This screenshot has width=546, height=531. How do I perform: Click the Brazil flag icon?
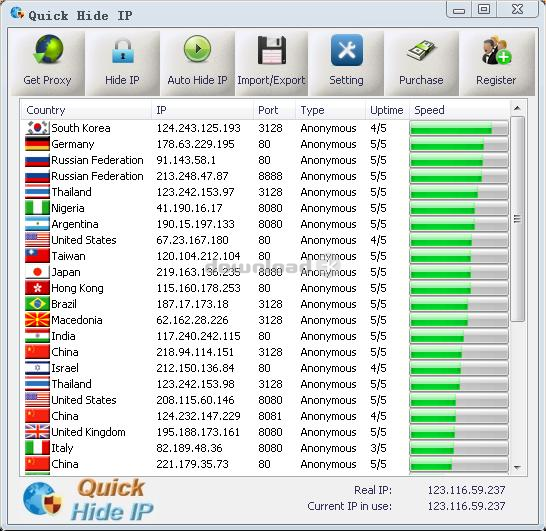coord(37,304)
